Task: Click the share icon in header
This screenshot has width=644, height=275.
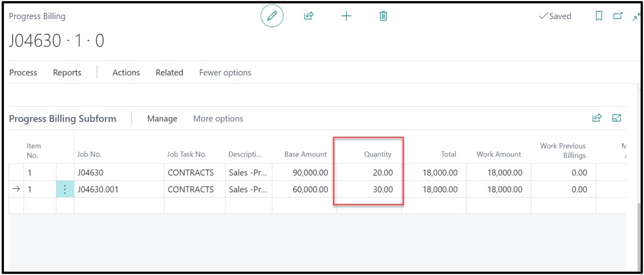Action: coord(309,16)
